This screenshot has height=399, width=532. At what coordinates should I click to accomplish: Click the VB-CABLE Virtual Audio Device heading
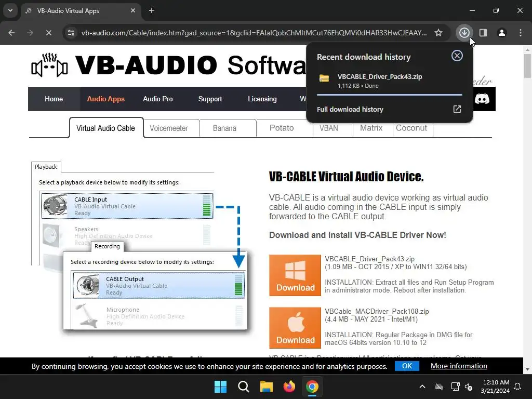click(346, 177)
